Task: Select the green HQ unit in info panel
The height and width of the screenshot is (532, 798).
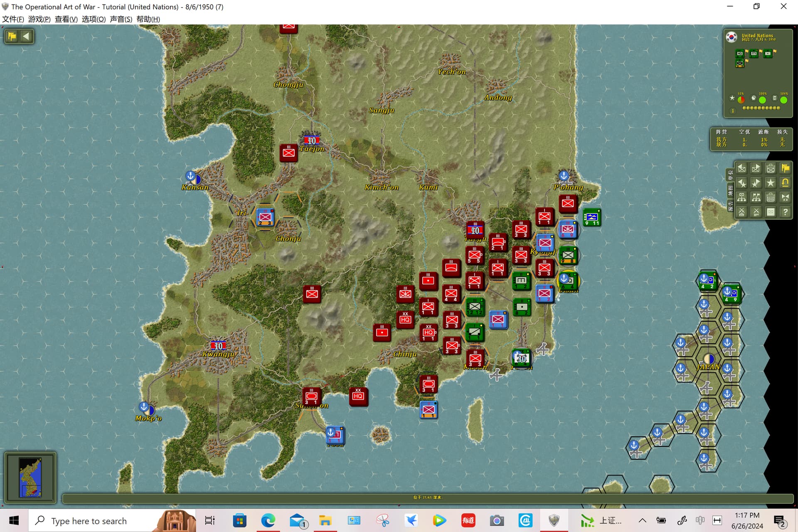Action: pyautogui.click(x=740, y=54)
